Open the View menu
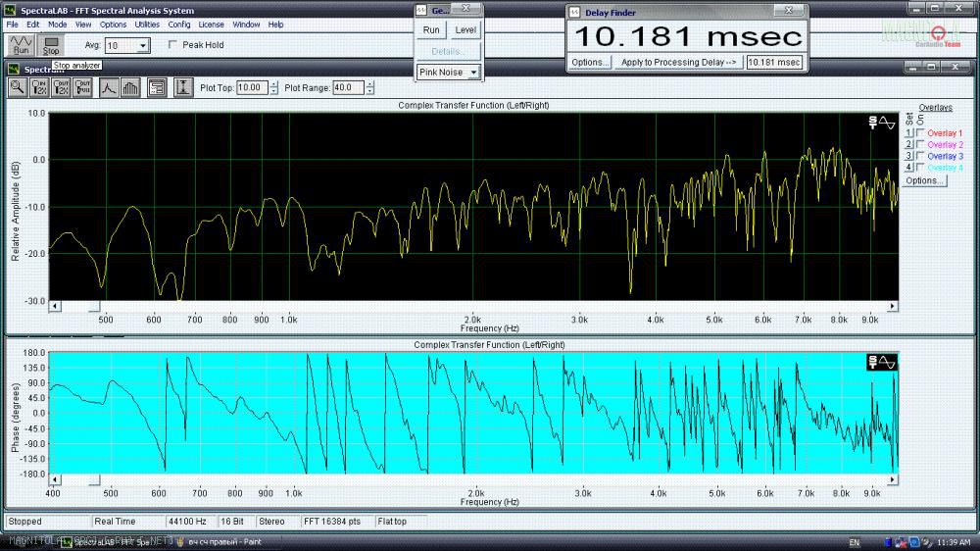Screen dimensions: 980x551 [83, 25]
